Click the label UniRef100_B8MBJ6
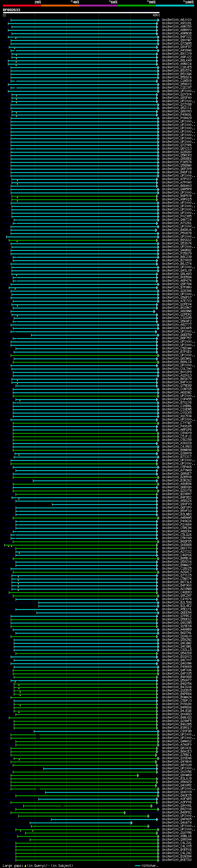This screenshot has height=868, width=197. click(x=177, y=558)
